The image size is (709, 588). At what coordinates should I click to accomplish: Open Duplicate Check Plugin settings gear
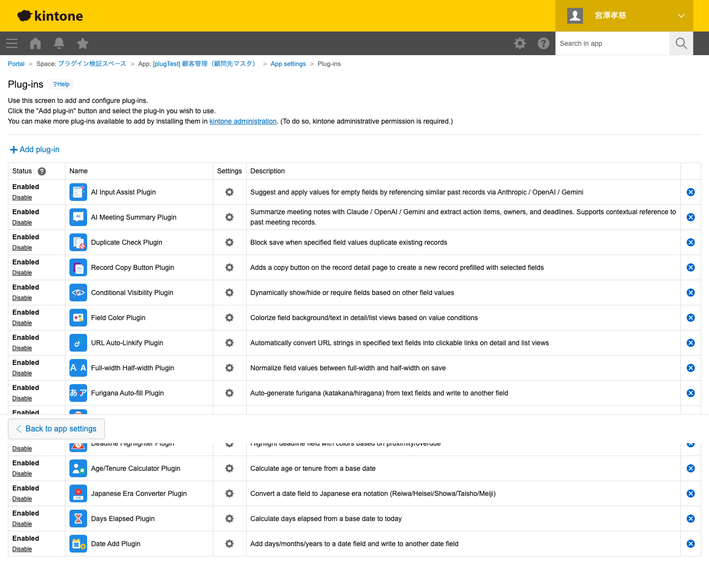tap(229, 242)
